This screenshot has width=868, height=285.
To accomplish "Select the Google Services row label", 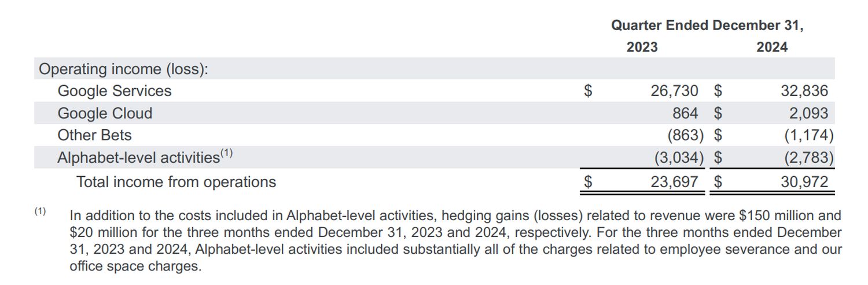I will click(x=115, y=91).
